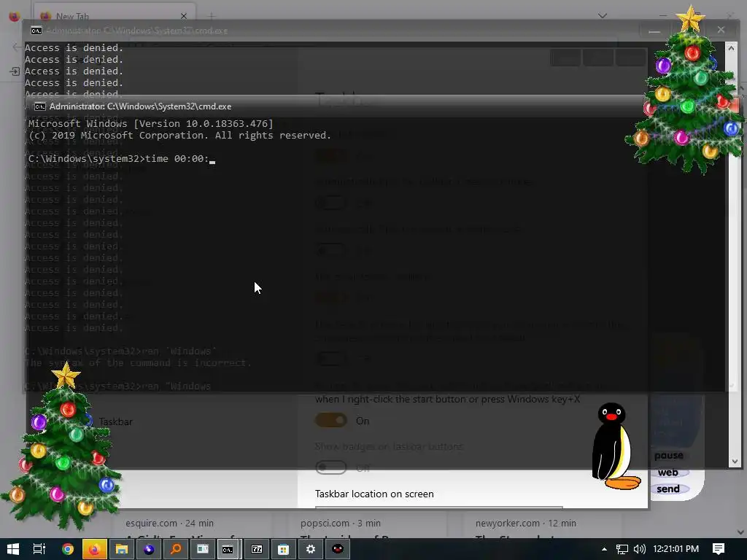Open the Windows Start menu
747x560 pixels.
pyautogui.click(x=13, y=549)
